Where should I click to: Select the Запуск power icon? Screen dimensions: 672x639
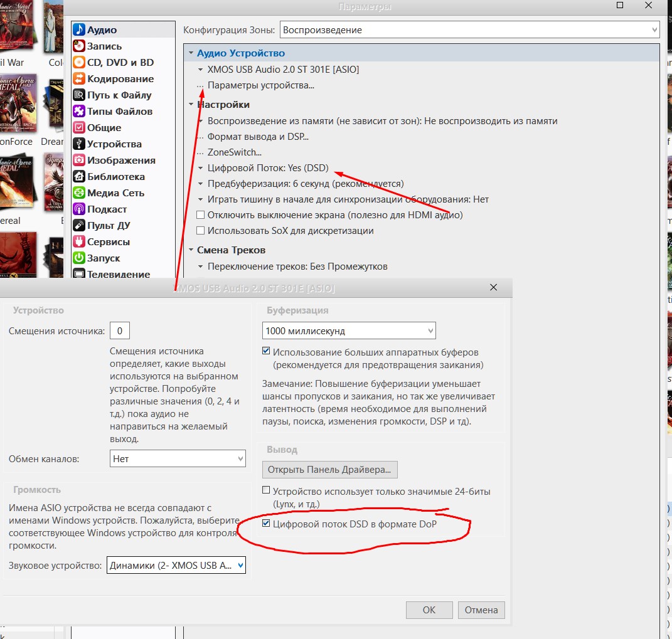coord(79,258)
